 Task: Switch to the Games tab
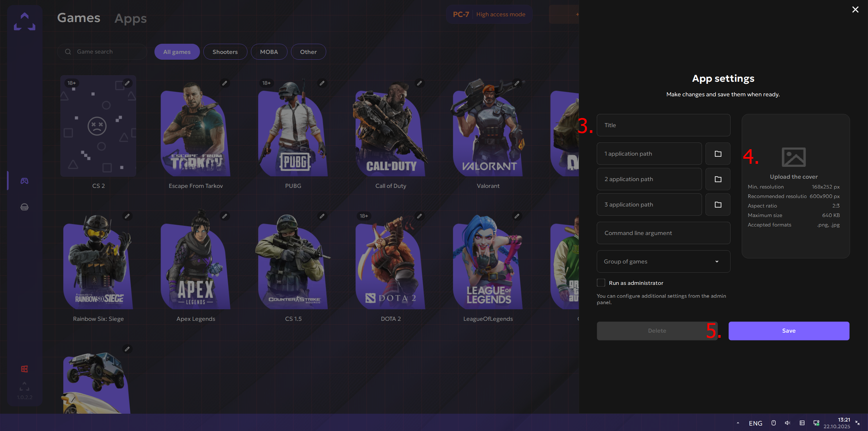coord(79,18)
